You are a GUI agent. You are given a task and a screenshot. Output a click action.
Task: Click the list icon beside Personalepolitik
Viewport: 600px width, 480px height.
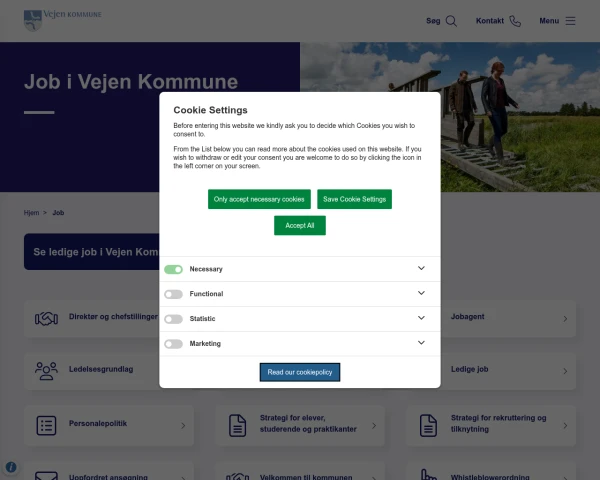coord(46,425)
